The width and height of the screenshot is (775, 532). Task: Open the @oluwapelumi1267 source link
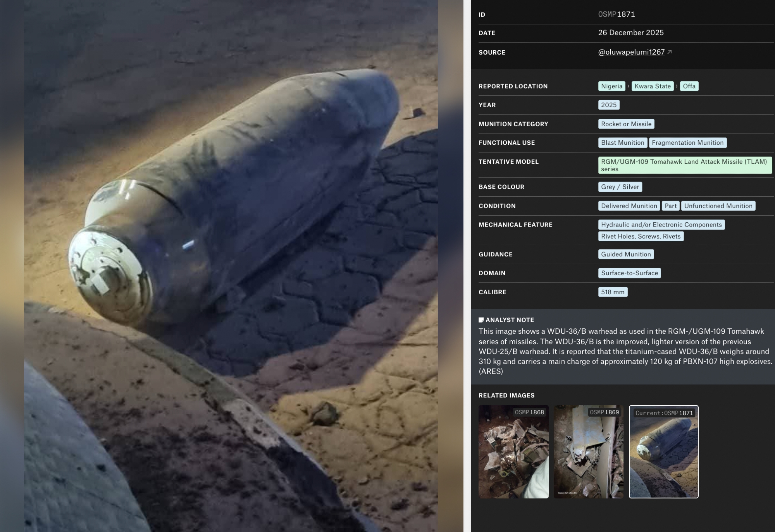[631, 52]
